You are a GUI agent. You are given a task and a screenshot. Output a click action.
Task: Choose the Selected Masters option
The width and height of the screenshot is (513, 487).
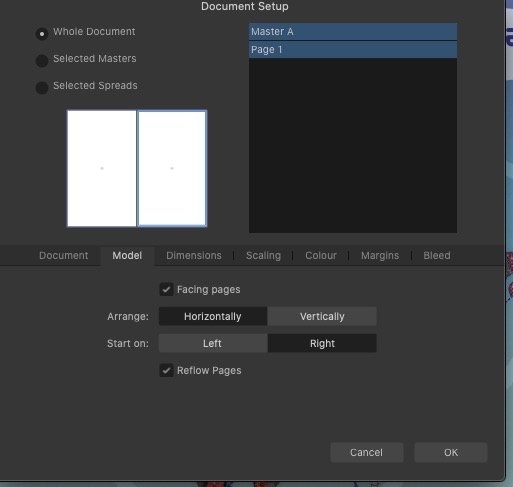click(x=42, y=61)
